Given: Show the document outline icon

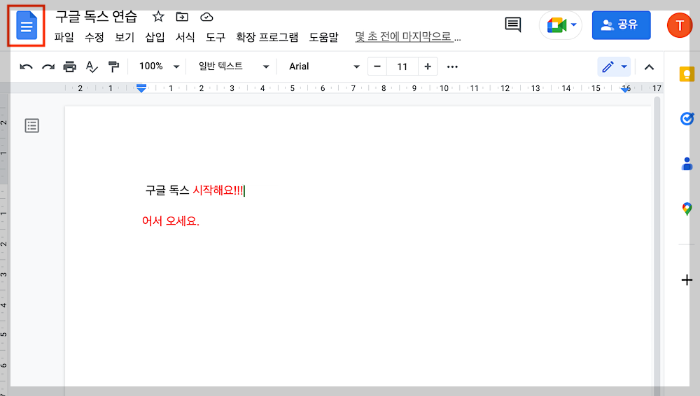Looking at the screenshot, I should pos(32,126).
